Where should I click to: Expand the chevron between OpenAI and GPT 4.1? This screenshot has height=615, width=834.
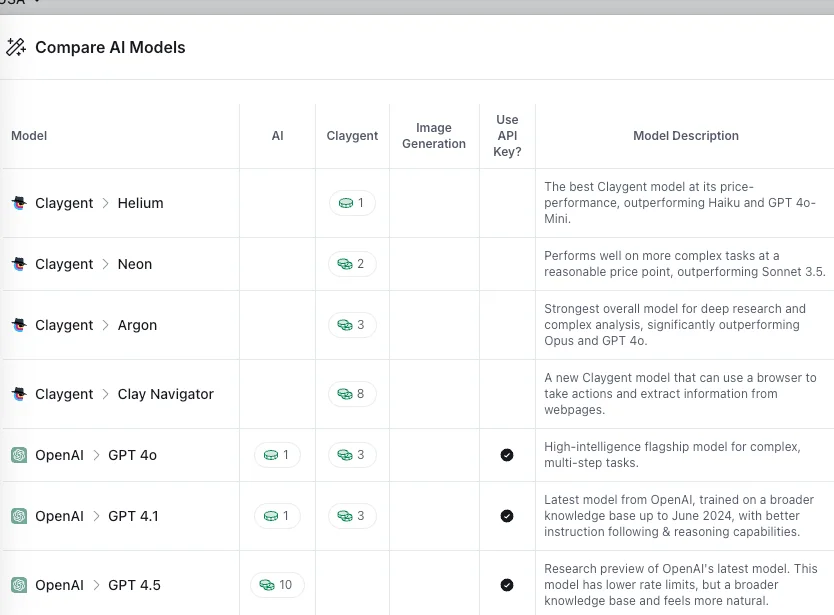tap(96, 516)
